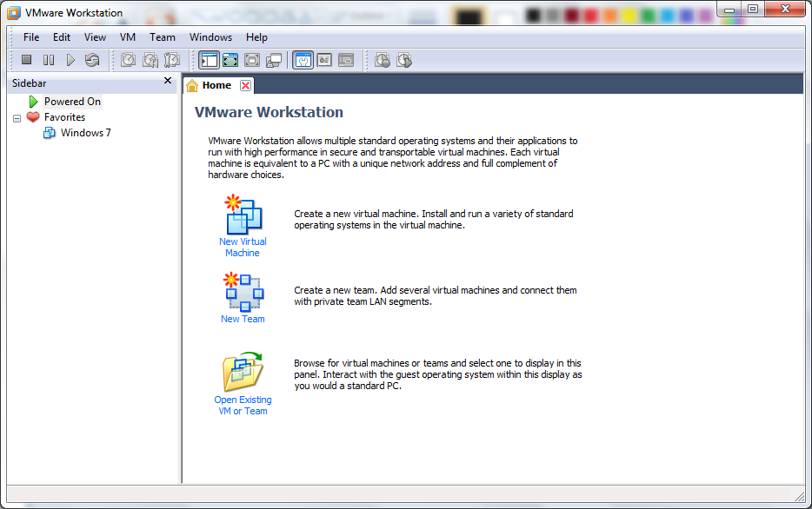
Task: Click the Console view toolbar icon
Action: pyautogui.click(x=346, y=61)
